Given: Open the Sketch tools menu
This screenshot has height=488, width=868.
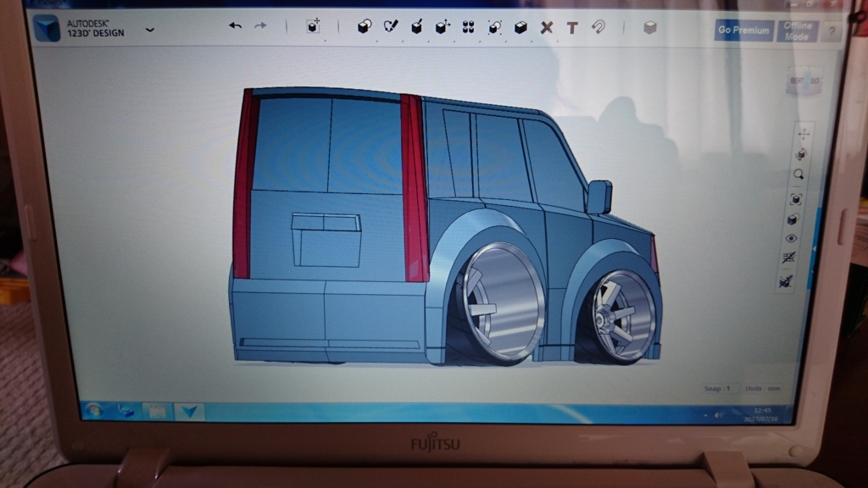Looking at the screenshot, I should click(390, 26).
